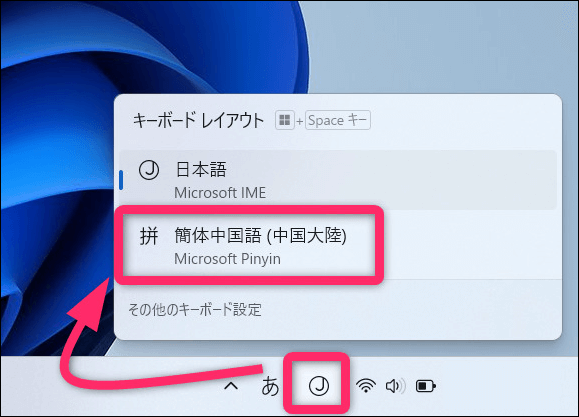Click the キーボード レイアウト header text
Image resolution: width=579 pixels, height=417 pixels.
click(x=199, y=120)
